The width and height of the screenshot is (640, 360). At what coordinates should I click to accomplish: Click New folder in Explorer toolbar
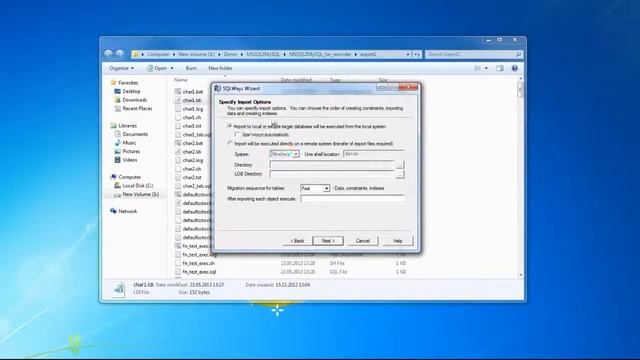point(220,68)
